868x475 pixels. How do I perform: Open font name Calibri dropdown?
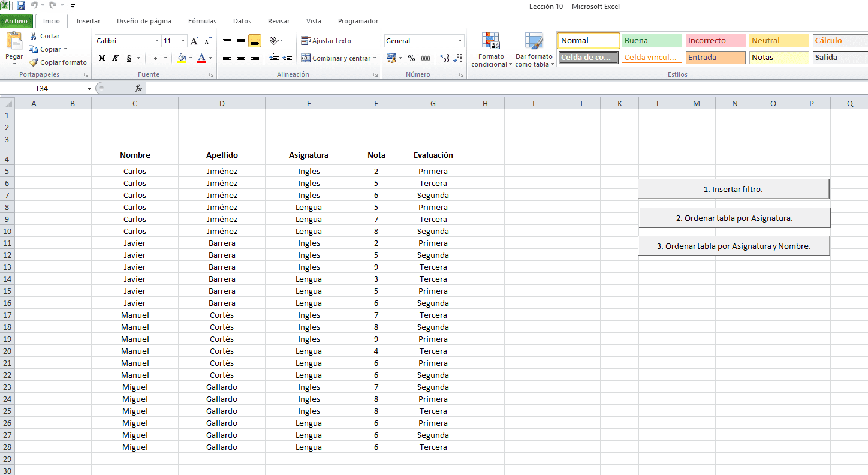point(158,41)
